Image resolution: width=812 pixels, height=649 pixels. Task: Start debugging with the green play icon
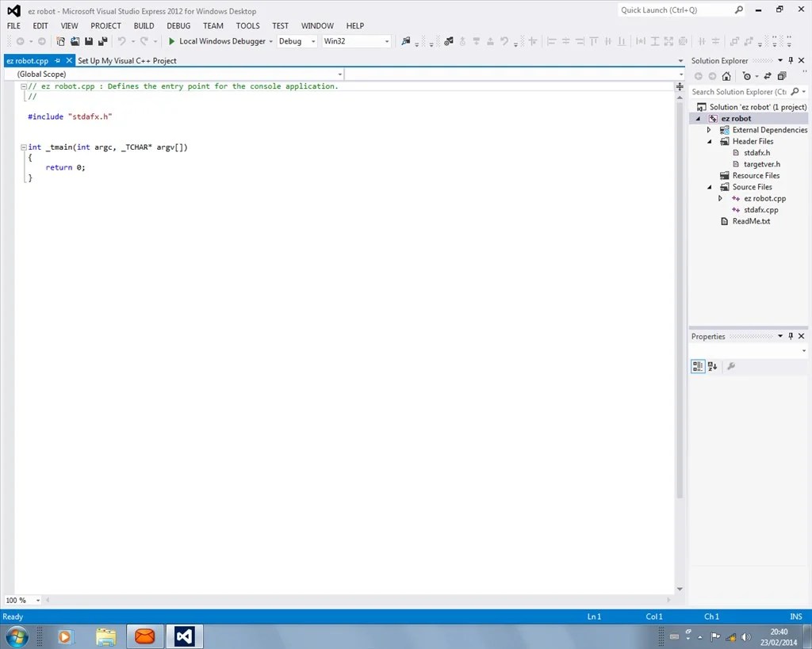pos(172,41)
